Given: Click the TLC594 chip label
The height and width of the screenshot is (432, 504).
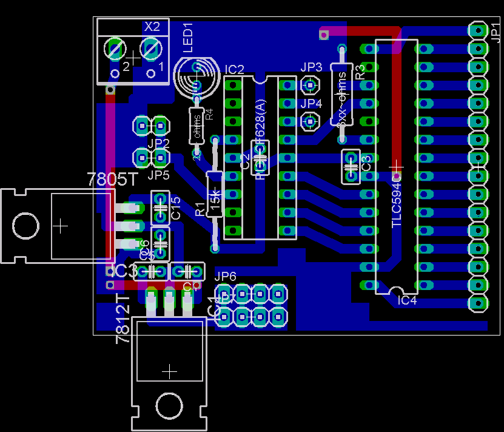Looking at the screenshot, I should coord(397,204).
